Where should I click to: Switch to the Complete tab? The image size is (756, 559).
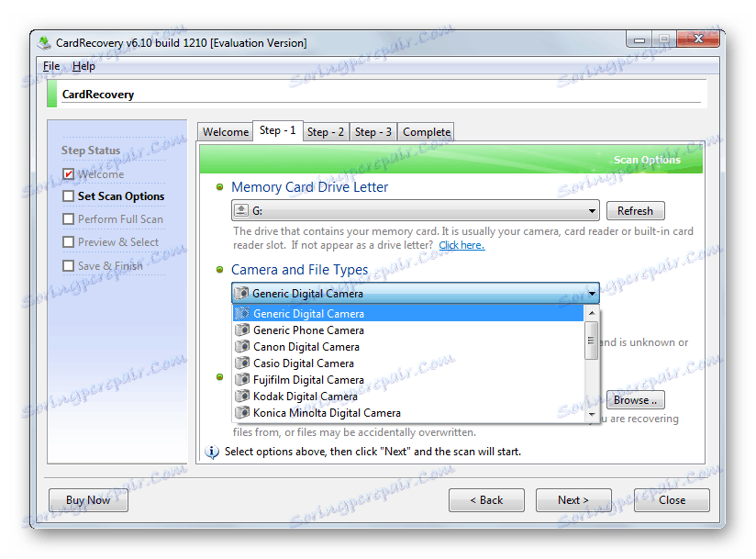[427, 131]
